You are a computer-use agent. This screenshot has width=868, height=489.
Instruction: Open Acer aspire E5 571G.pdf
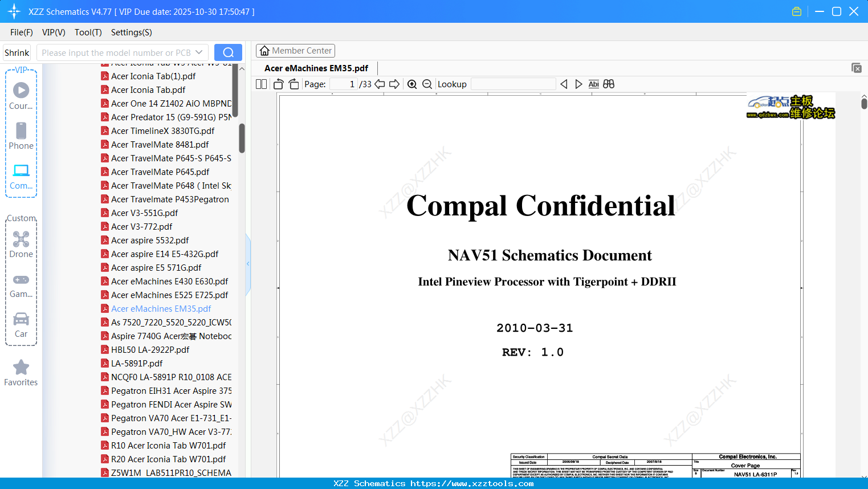(156, 267)
